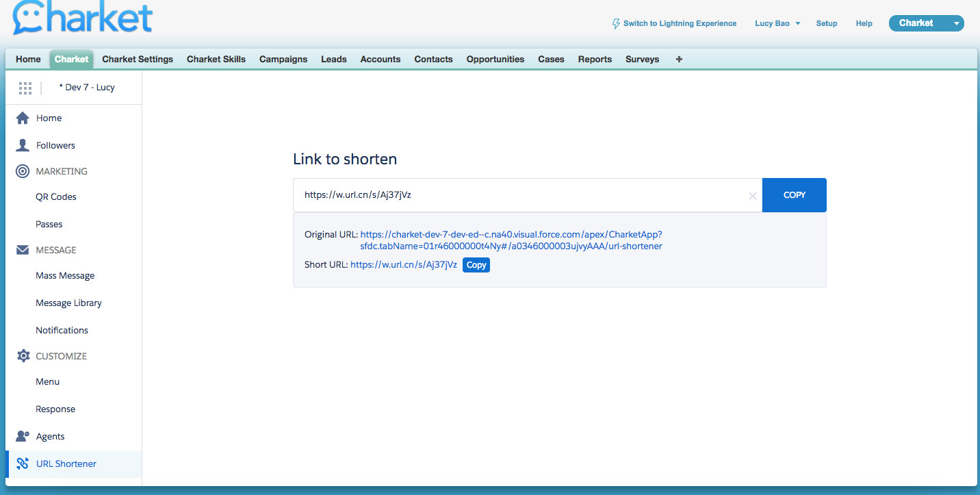This screenshot has width=980, height=495.
Task: Open the app grid launcher icon
Action: 25,88
